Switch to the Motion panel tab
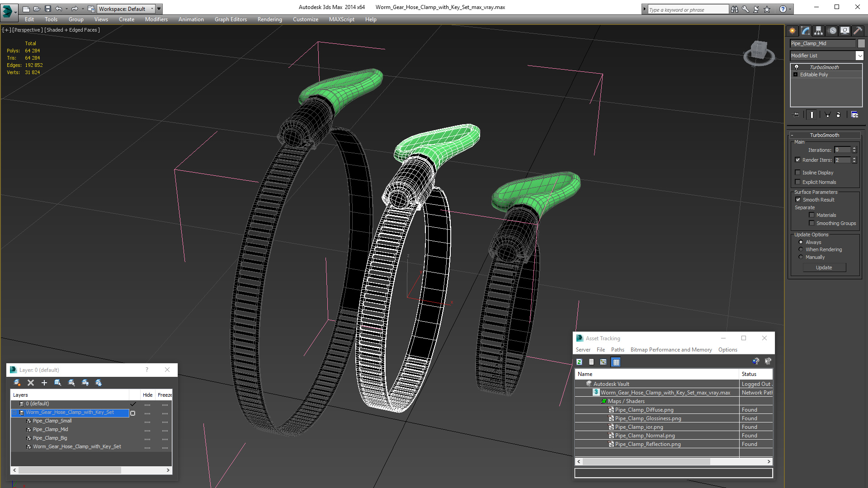 coord(832,31)
